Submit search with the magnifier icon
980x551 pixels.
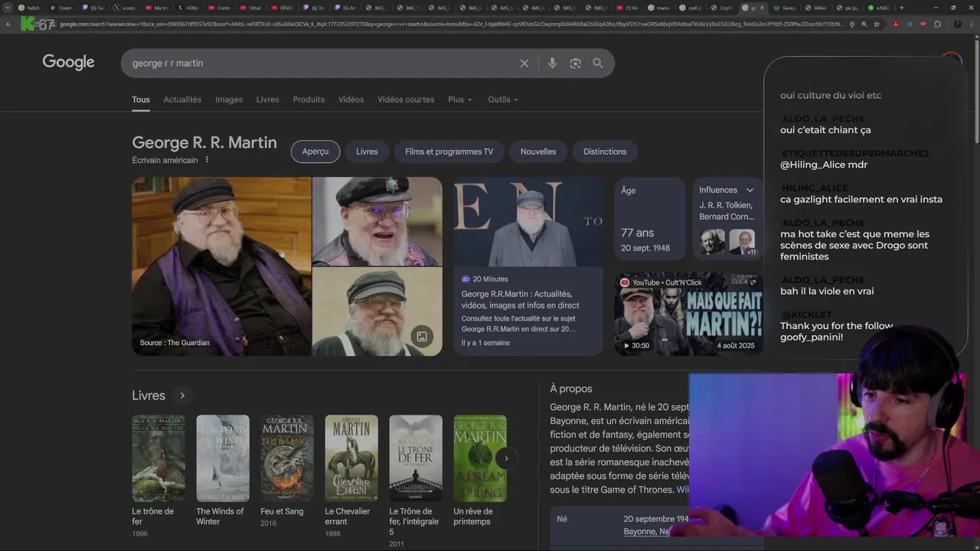(598, 64)
